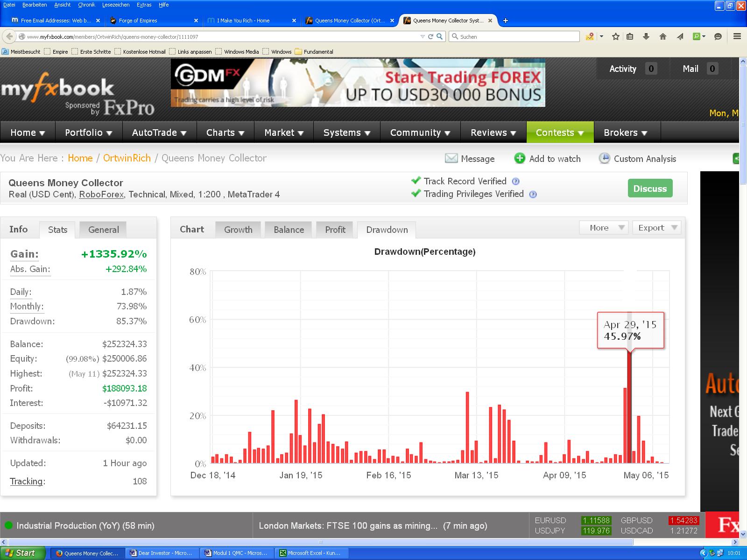Click the myfxbook logo
747x560 pixels.
coord(57,88)
